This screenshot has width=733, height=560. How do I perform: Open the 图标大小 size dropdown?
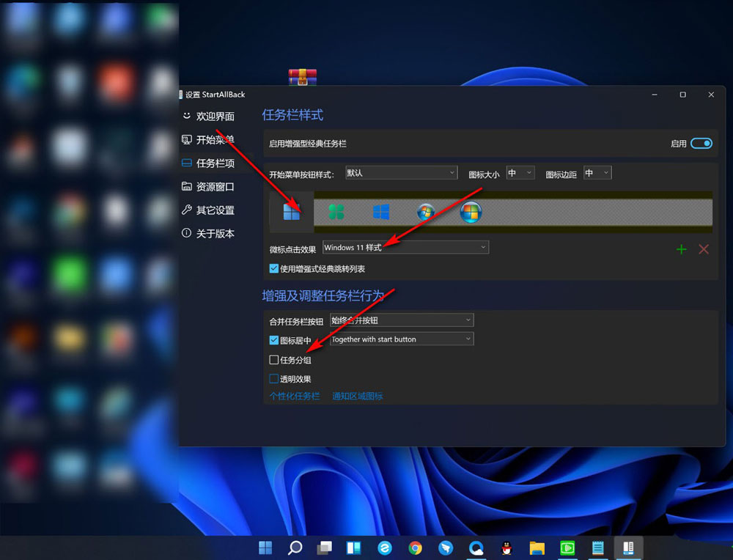click(x=521, y=173)
